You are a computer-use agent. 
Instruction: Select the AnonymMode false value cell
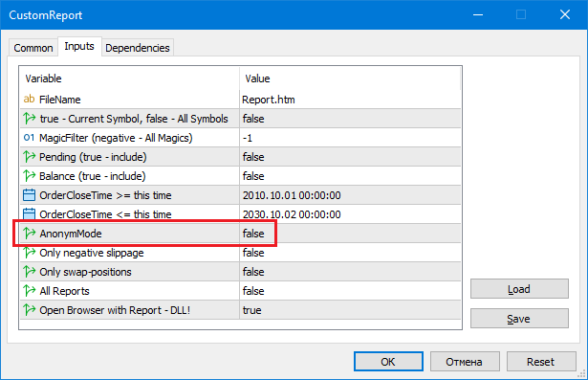(350, 234)
